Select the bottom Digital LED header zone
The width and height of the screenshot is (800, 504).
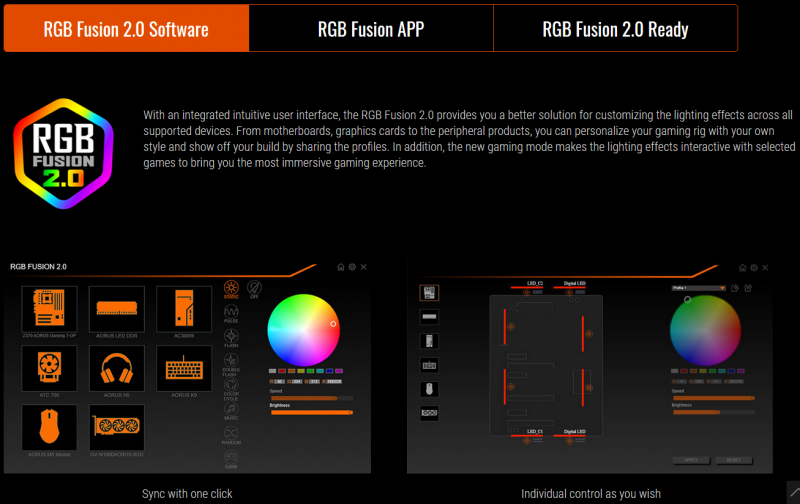tap(569, 437)
